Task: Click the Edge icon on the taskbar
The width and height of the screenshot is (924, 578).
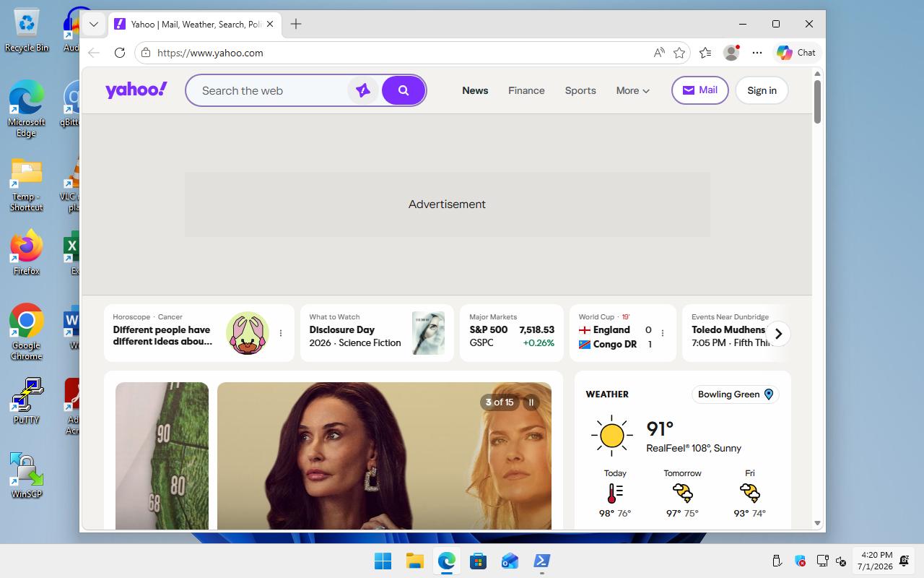Action: (446, 561)
